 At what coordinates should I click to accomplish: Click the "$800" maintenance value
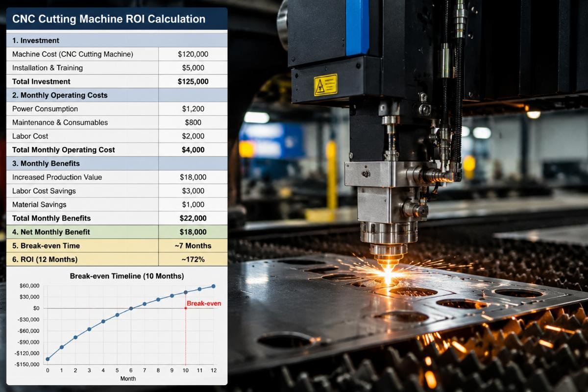193,122
